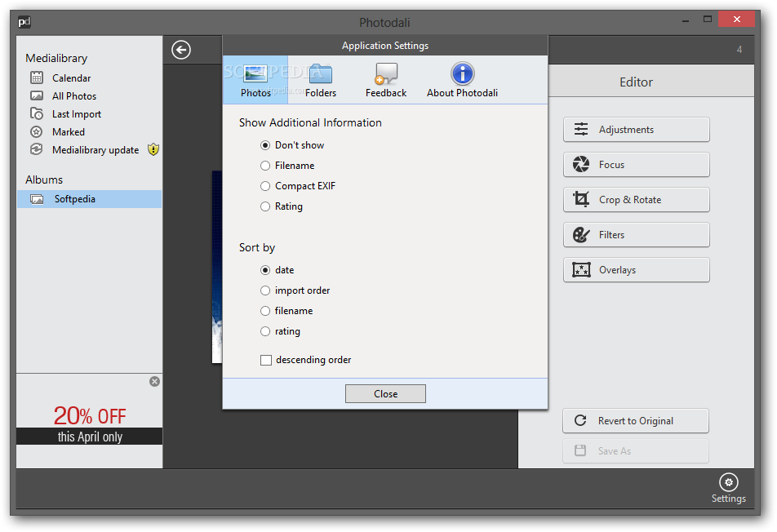Click the Save As button

636,450
